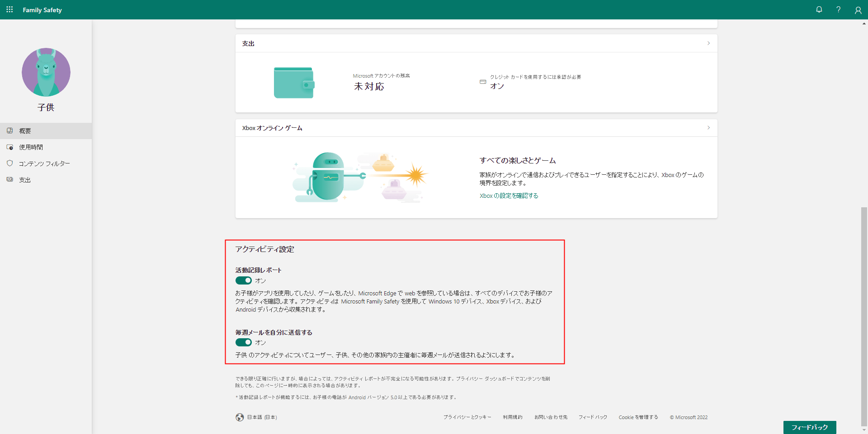Turn off the 活動記録レポート toggle
Screen dimensions: 868x434
click(x=244, y=280)
